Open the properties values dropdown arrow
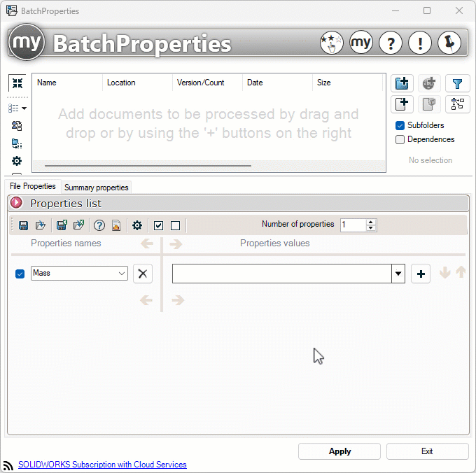The image size is (476, 473). click(x=398, y=274)
